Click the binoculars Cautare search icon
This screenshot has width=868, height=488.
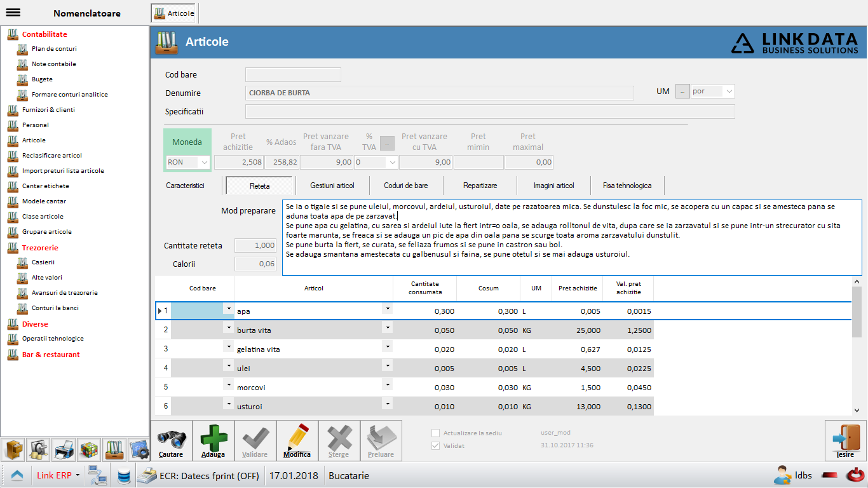click(171, 441)
